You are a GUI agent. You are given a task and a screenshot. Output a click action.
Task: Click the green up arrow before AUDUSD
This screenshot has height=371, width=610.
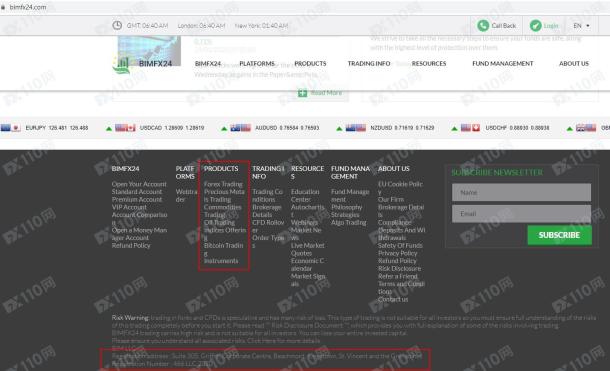(x=224, y=128)
